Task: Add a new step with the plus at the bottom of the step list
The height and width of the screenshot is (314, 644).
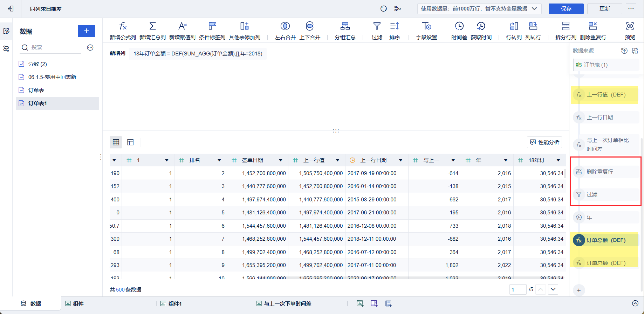Action: (579, 290)
